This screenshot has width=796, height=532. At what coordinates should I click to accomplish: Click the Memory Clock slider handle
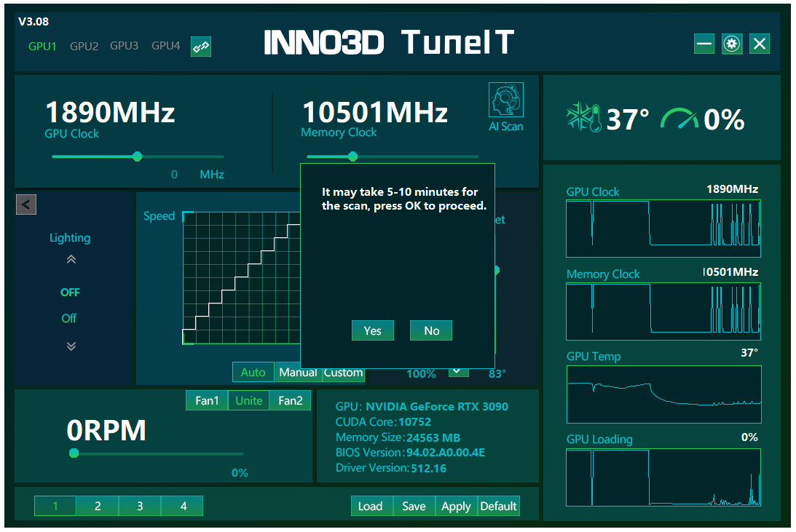coord(352,156)
